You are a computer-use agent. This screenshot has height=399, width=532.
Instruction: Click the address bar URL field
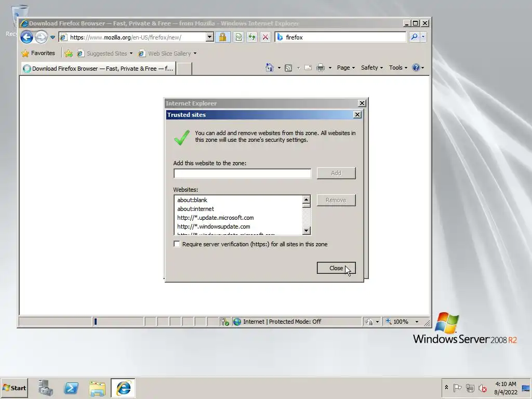pos(132,37)
